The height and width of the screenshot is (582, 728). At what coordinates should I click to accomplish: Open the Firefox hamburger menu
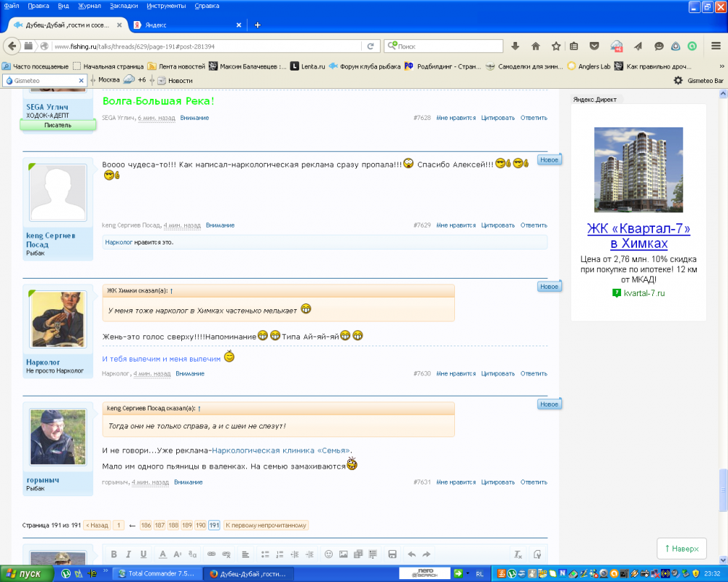click(x=716, y=46)
